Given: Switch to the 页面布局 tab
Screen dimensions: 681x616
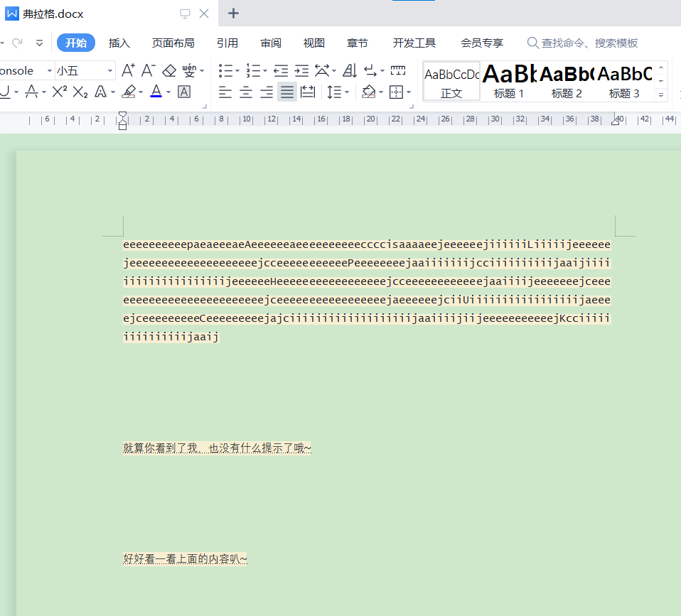Looking at the screenshot, I should tap(173, 43).
